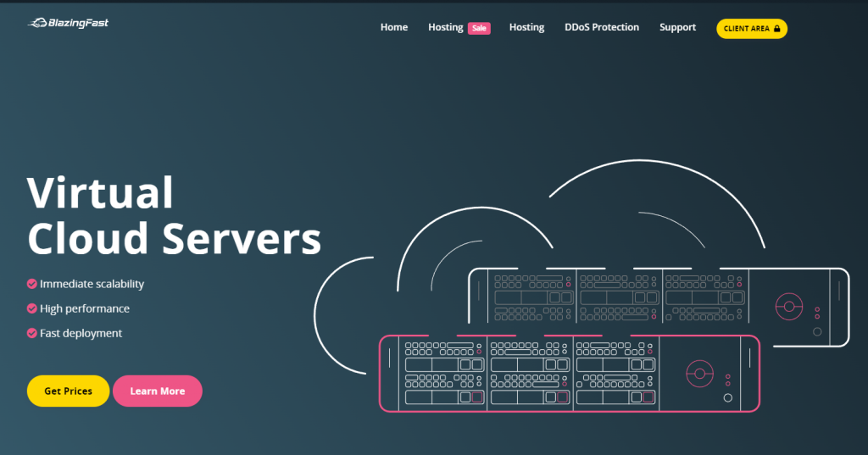Click checkmark icon beside Fast deployment
The height and width of the screenshot is (455, 868).
(x=32, y=333)
